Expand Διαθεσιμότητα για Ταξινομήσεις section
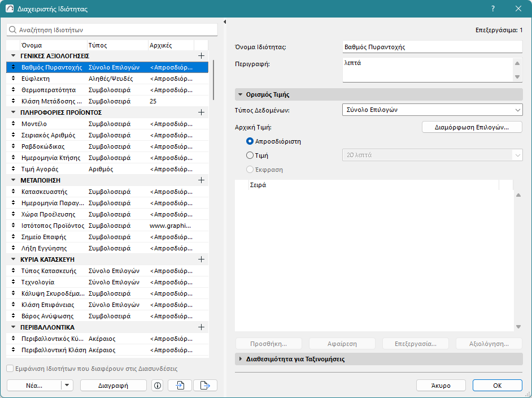Viewport: 532px width, 398px height. [295, 359]
